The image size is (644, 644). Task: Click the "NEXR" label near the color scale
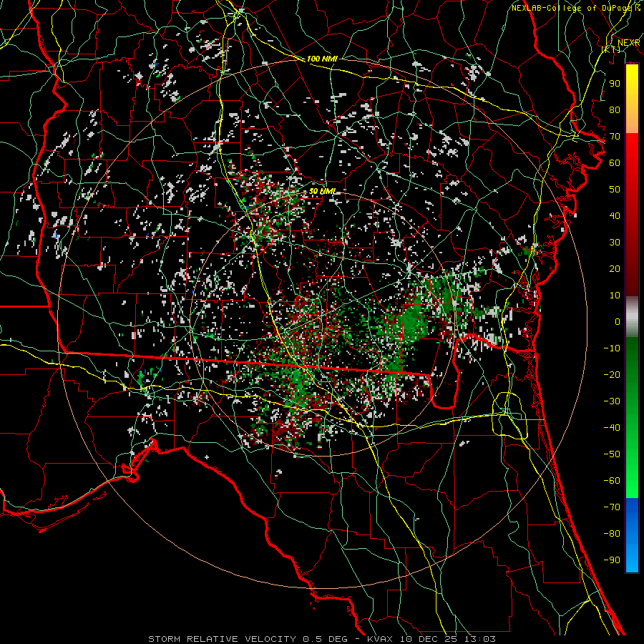click(x=629, y=43)
